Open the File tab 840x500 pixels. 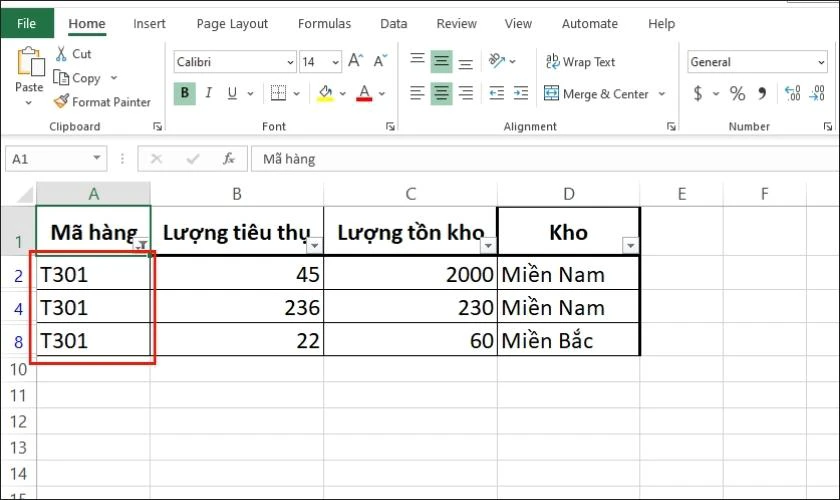27,24
